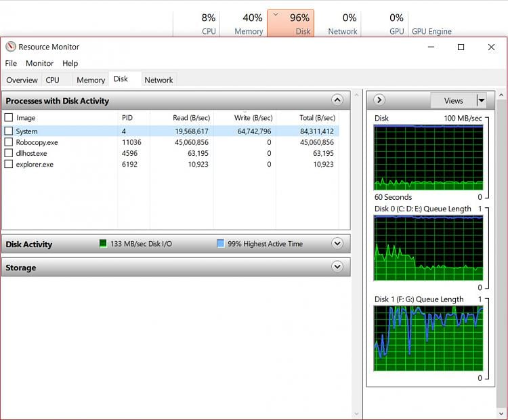
Task: Select all processes via Image header checkbox
Action: click(9, 118)
